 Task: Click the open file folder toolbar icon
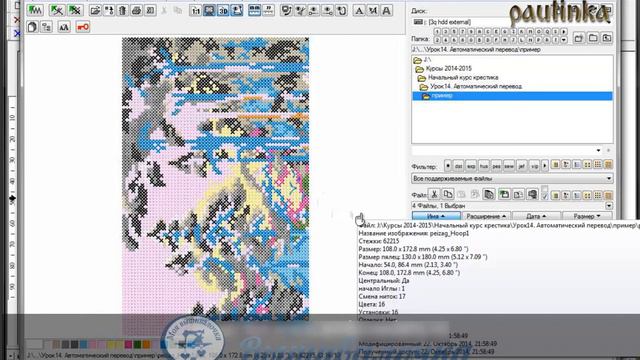95,11
